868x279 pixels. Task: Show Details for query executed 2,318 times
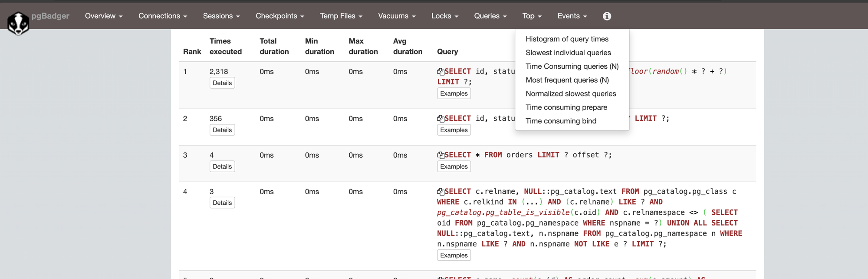pos(222,83)
